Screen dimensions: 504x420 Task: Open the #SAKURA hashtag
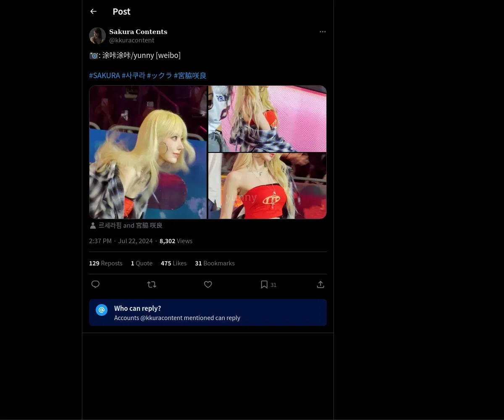(x=105, y=76)
